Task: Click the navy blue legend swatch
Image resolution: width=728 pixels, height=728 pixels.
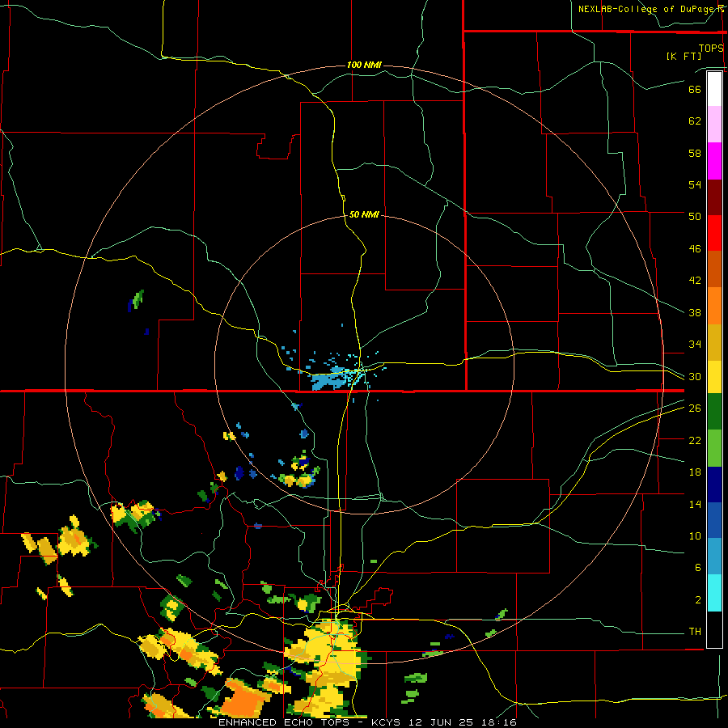Action: (x=714, y=485)
